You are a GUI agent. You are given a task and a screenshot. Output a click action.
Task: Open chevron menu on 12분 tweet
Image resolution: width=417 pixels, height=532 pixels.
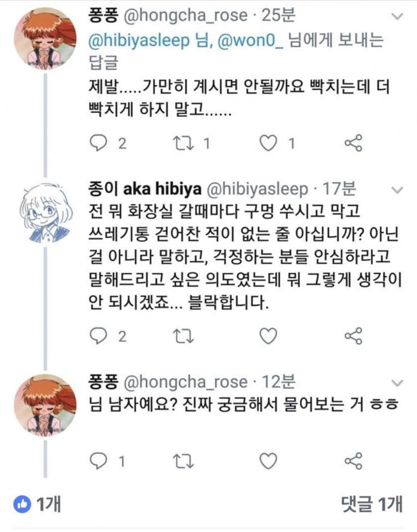(398, 383)
